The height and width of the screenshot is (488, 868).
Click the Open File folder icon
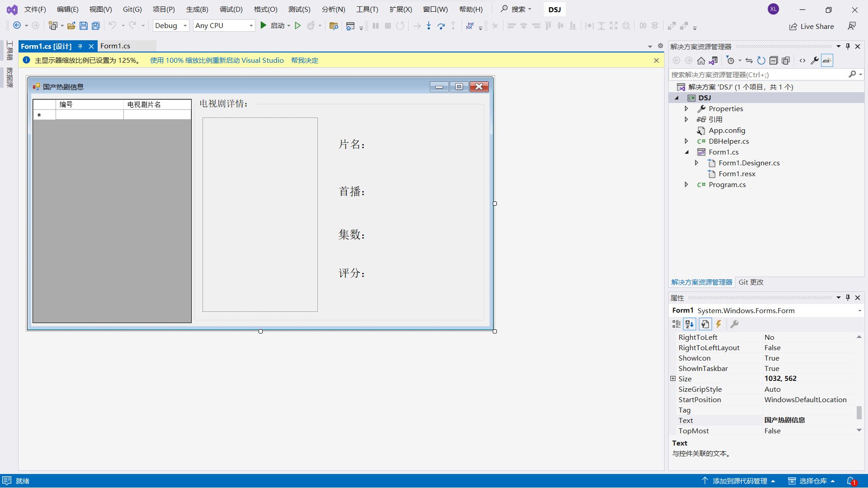pyautogui.click(x=71, y=26)
